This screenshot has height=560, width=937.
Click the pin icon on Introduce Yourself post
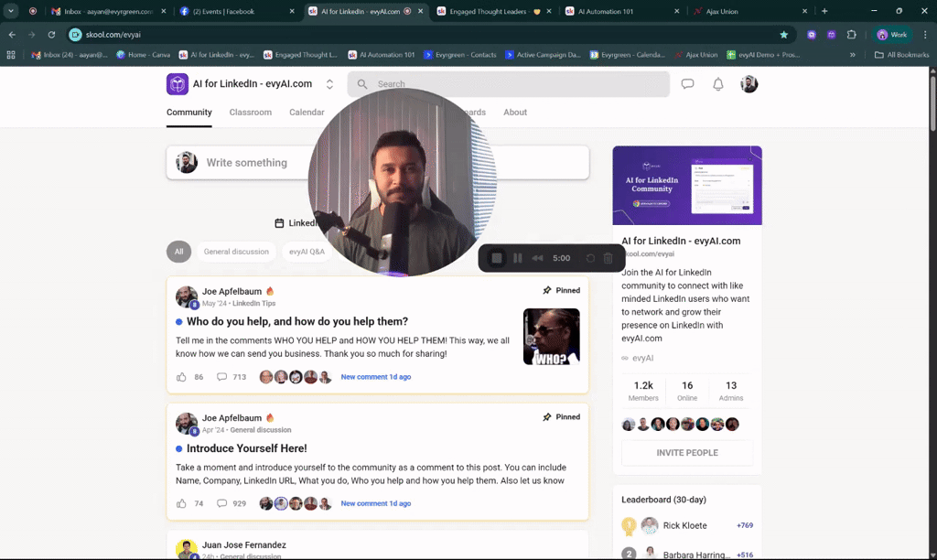click(547, 417)
